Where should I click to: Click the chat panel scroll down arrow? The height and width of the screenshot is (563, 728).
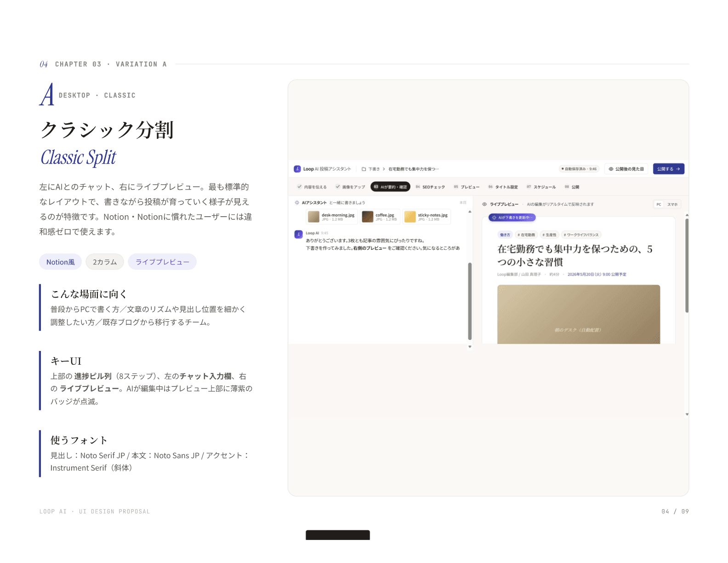pos(470,347)
